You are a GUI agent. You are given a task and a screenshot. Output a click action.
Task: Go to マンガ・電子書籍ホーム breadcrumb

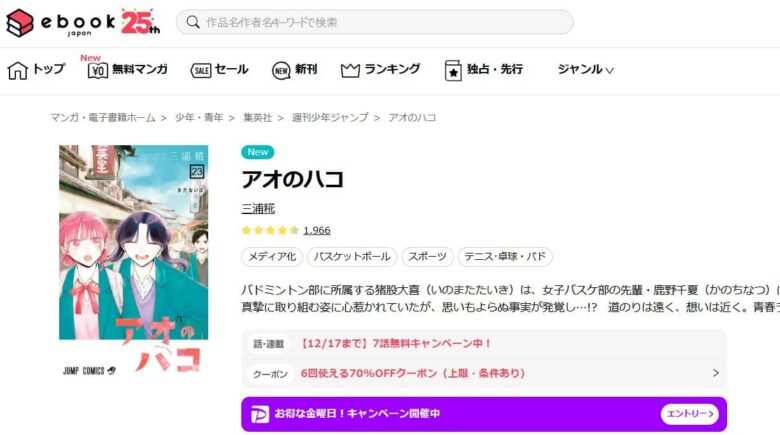(x=103, y=117)
